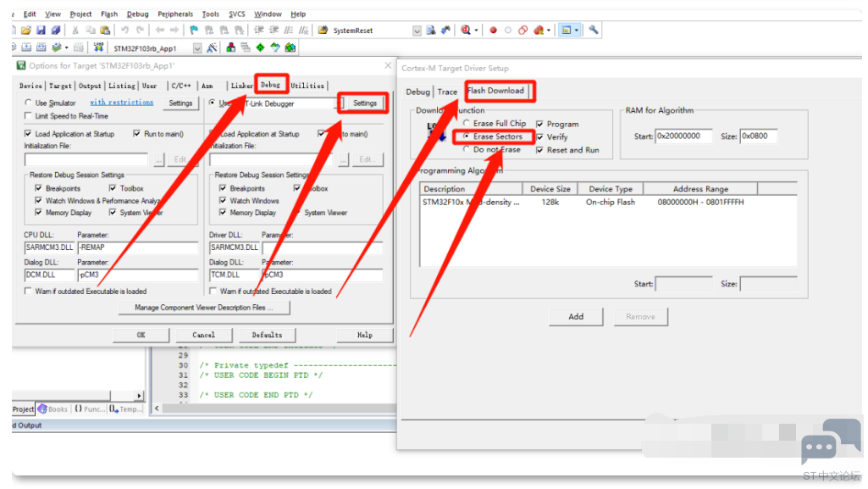Start debug session magnifier icon
This screenshot has height=489, width=868.
click(466, 31)
